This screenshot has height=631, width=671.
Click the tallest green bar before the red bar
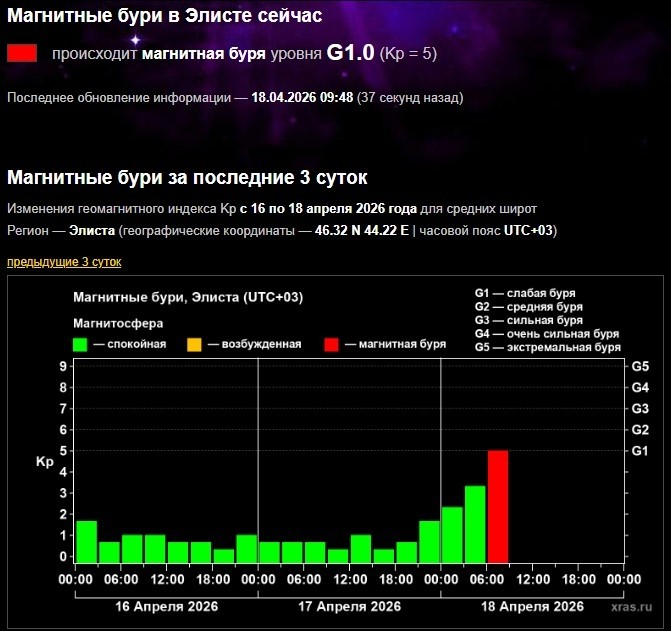click(x=475, y=524)
